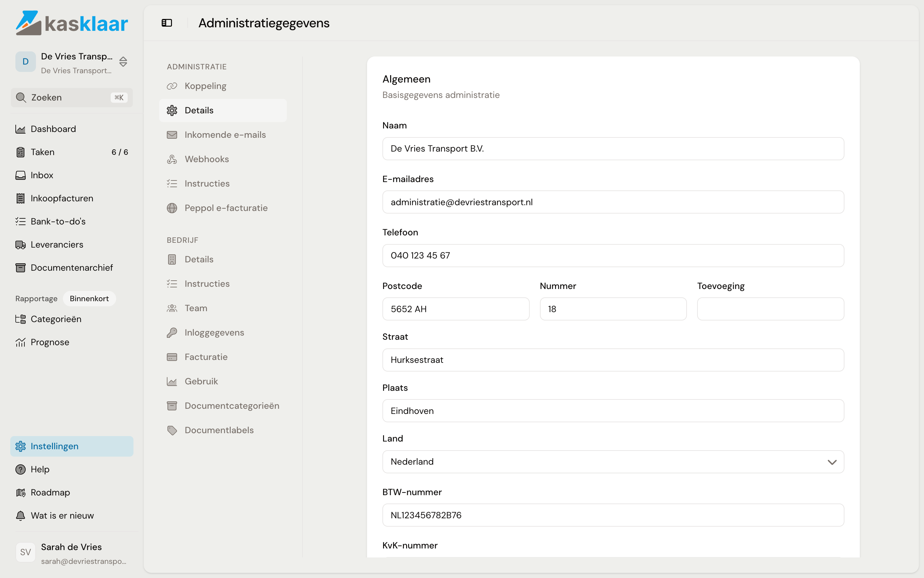Open Gebruik settings menu item
This screenshot has height=578, width=924.
(223, 381)
